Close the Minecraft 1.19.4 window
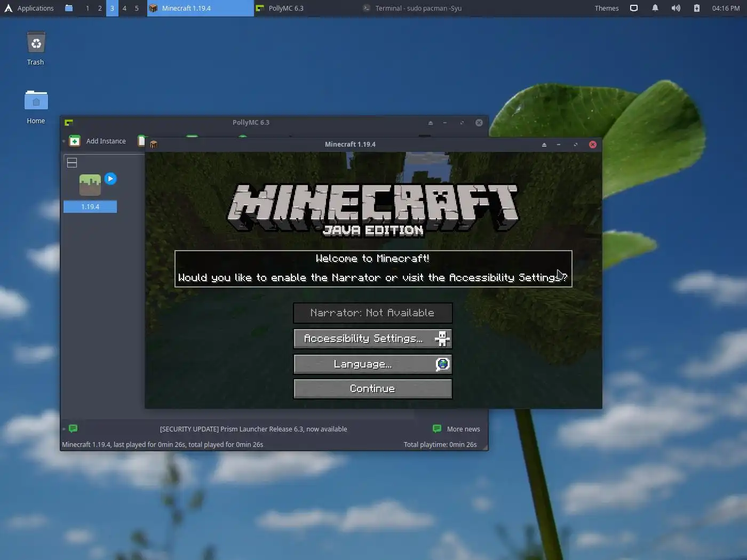 pos(592,145)
